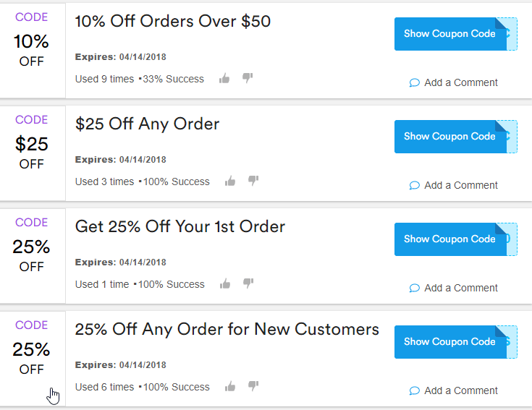Open the "$25 Off Any Order" title

coord(147,124)
